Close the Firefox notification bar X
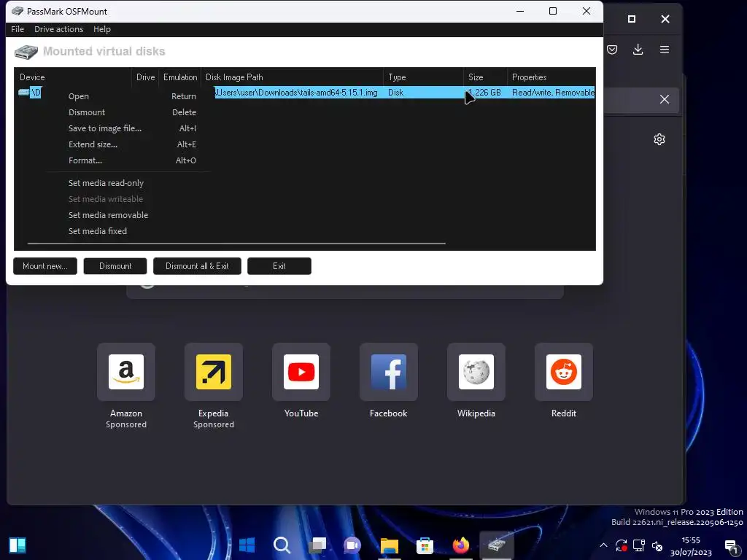Screen dimensions: 747x560 coord(665,99)
